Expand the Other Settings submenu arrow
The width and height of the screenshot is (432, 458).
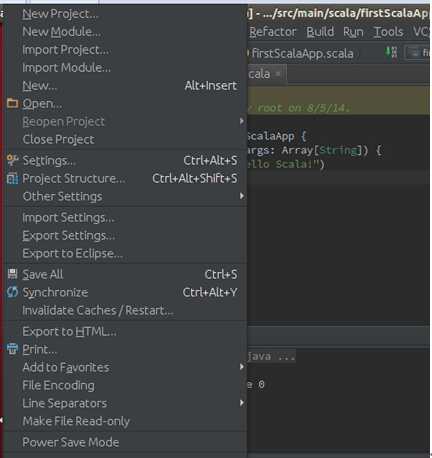click(242, 196)
